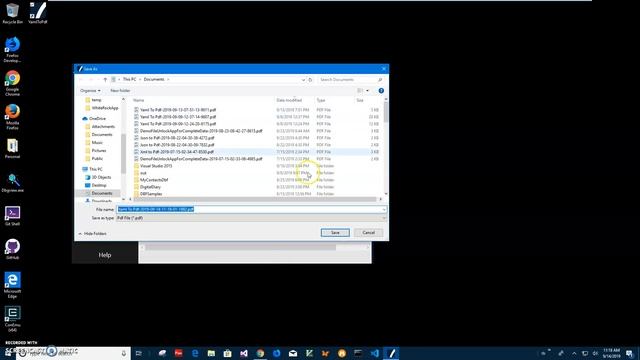
Task: Select Desktop in the navigation pane
Action: pos(99,185)
